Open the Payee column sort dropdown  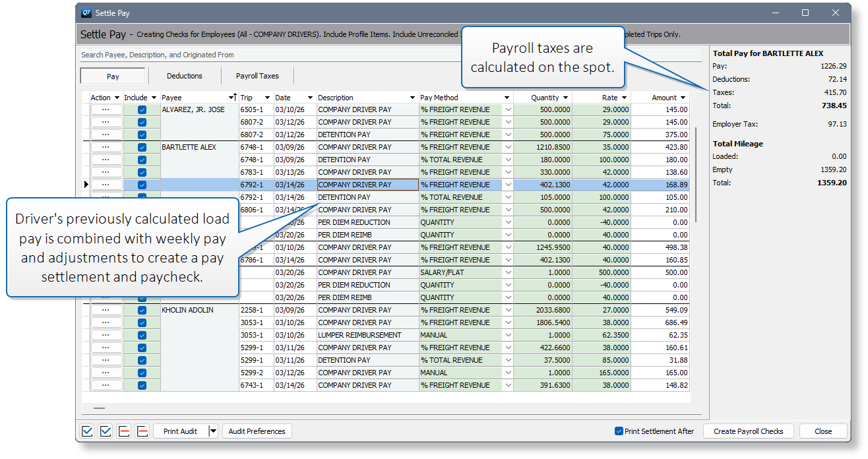pos(232,97)
